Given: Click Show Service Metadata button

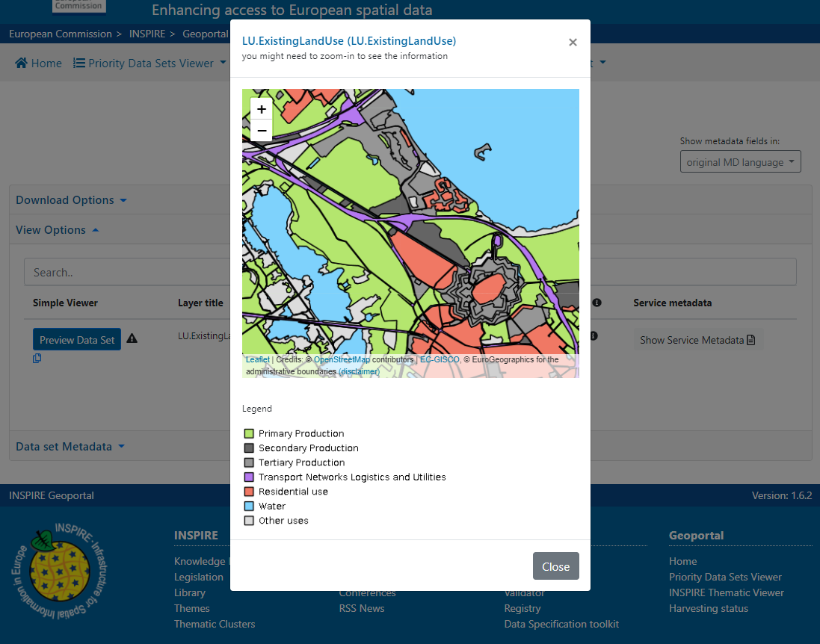Looking at the screenshot, I should pyautogui.click(x=697, y=340).
